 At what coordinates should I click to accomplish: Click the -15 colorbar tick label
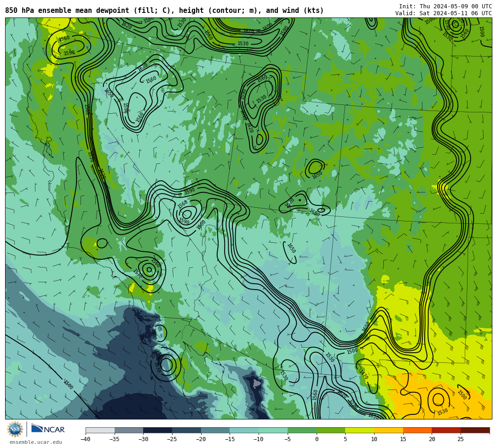click(x=230, y=439)
